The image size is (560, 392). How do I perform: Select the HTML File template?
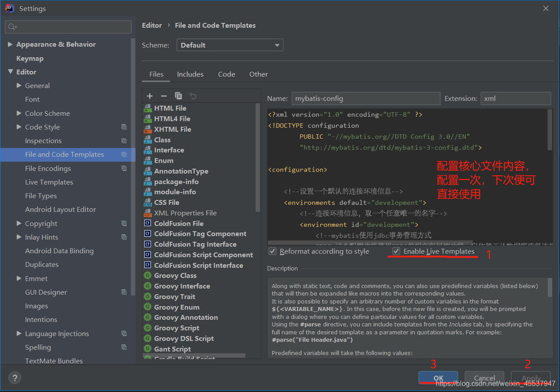(170, 108)
